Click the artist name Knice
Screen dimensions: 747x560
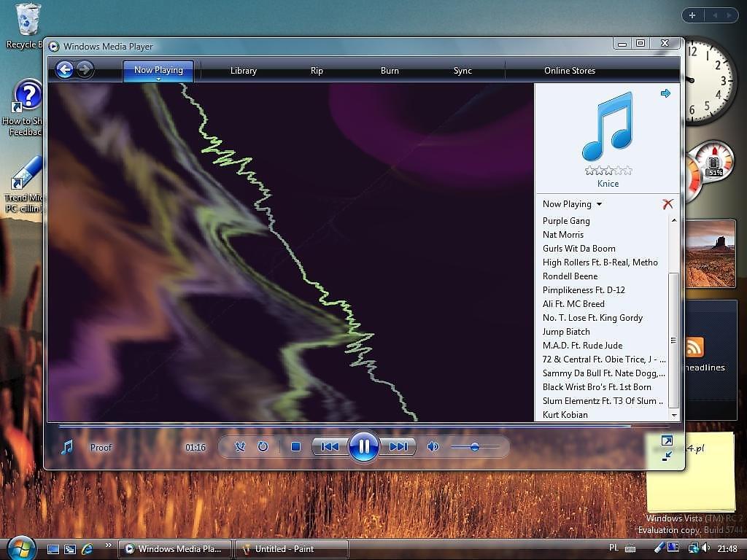tap(608, 183)
